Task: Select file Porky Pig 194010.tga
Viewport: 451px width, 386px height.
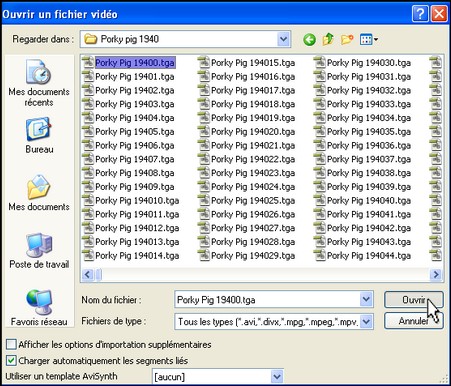Action: coord(137,200)
